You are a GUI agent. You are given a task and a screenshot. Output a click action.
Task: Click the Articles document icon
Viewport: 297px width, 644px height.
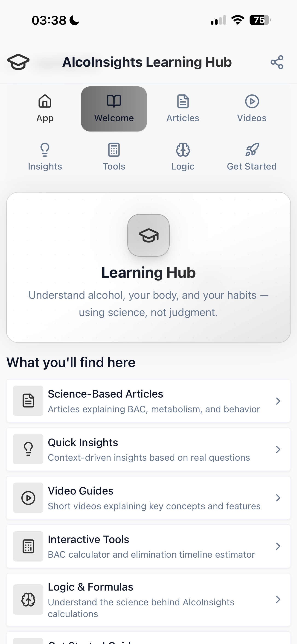(x=183, y=101)
